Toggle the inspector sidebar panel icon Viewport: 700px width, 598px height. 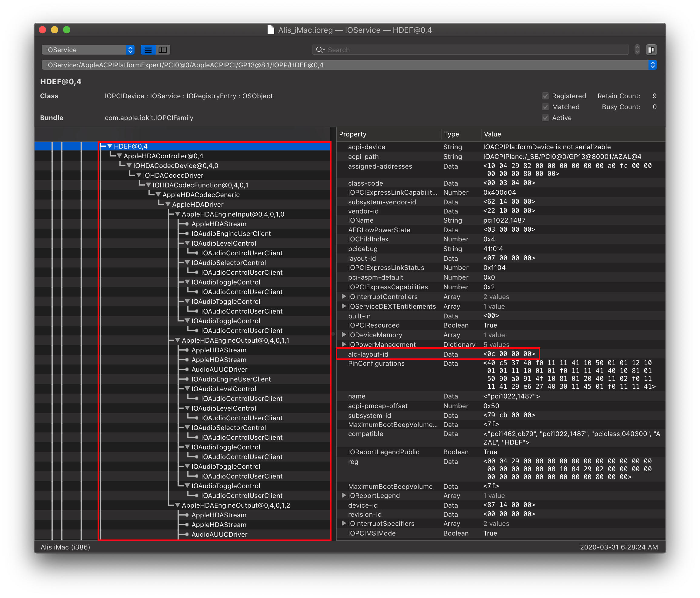click(x=651, y=50)
